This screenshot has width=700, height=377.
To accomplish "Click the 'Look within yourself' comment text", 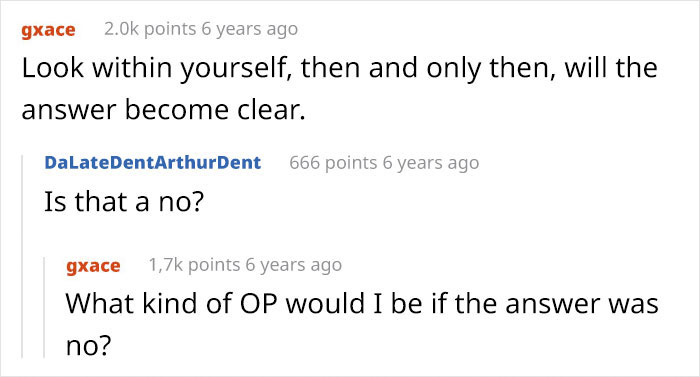I will [339, 88].
